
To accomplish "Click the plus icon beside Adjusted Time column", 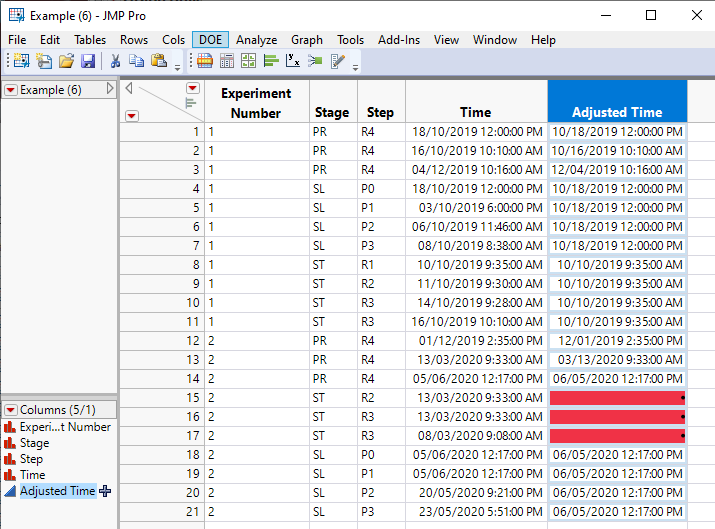I will pos(105,491).
